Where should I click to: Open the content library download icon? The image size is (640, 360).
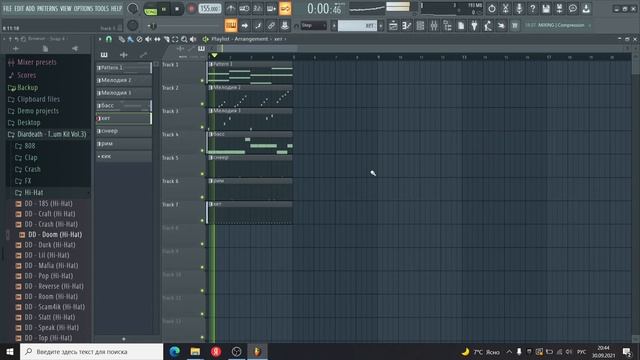586,8
